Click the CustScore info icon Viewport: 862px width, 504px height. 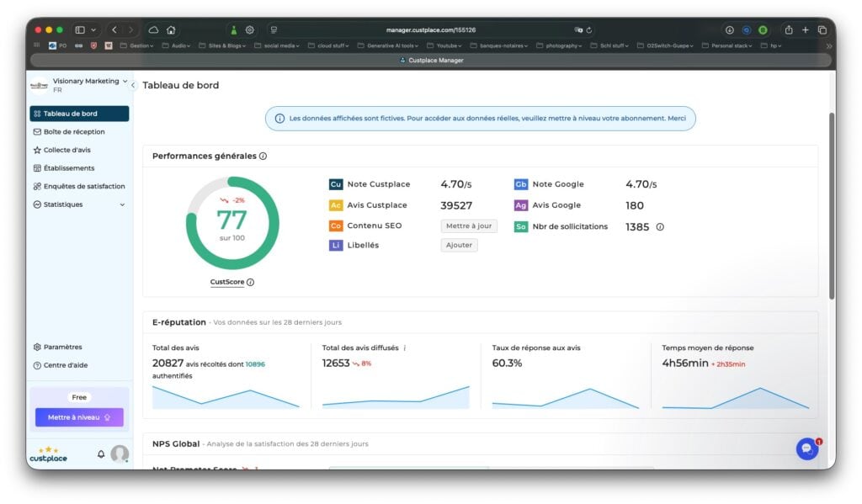pyautogui.click(x=251, y=282)
